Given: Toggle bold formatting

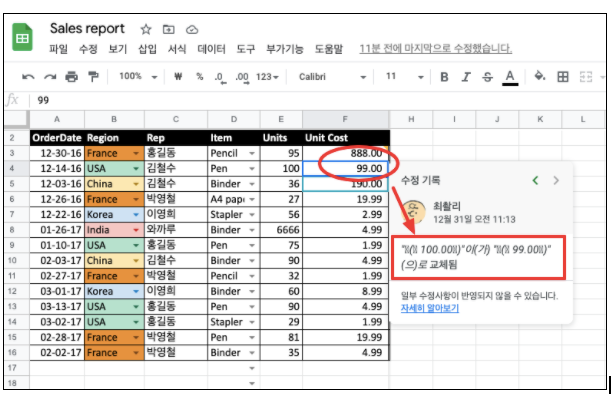Looking at the screenshot, I should [x=444, y=77].
